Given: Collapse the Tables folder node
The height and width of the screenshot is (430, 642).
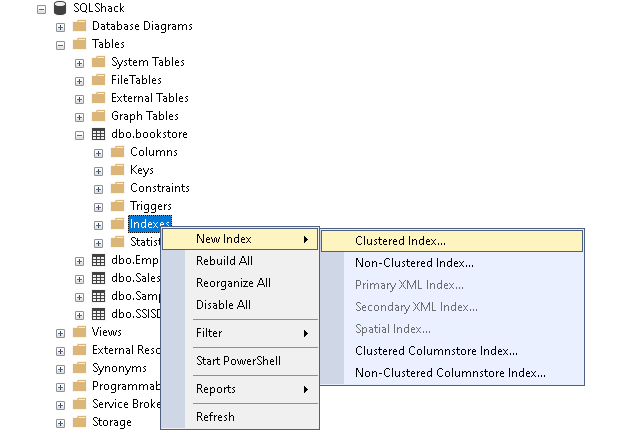Looking at the screenshot, I should [x=60, y=44].
